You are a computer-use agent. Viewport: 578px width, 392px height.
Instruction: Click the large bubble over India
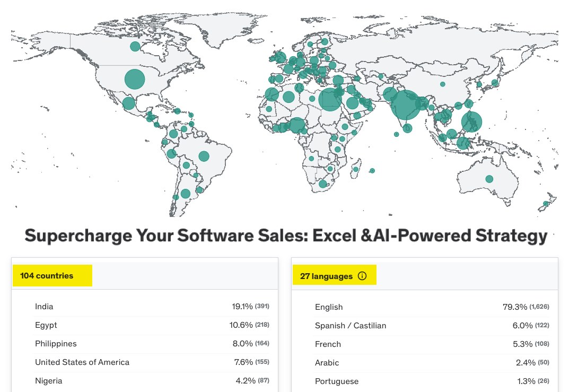point(406,105)
